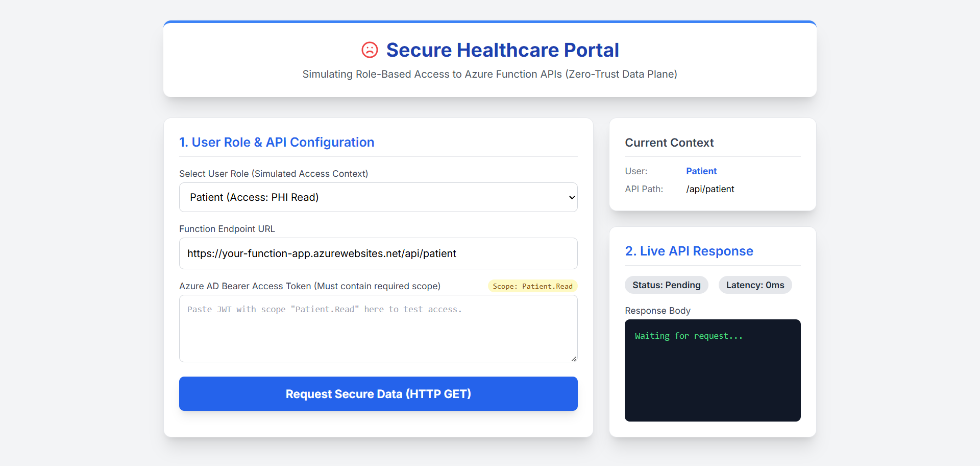Click the /api/patient API path value

710,189
